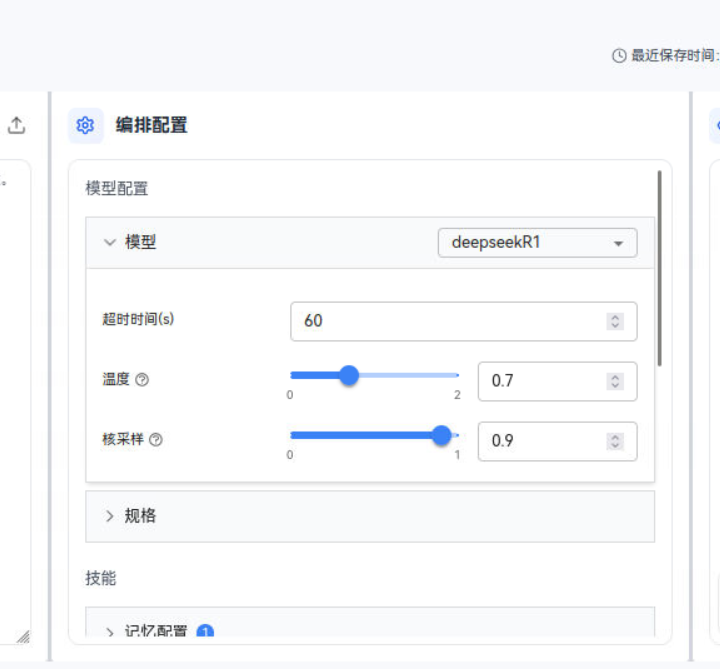Click the vertical scrollbar in the config panel

[x=659, y=269]
